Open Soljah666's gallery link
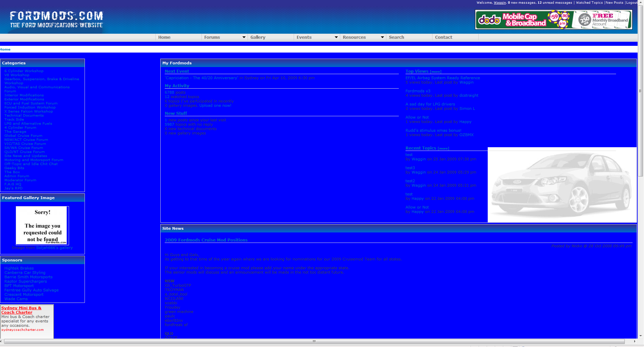Image resolution: width=644 pixels, height=347 pixels. click(54, 248)
